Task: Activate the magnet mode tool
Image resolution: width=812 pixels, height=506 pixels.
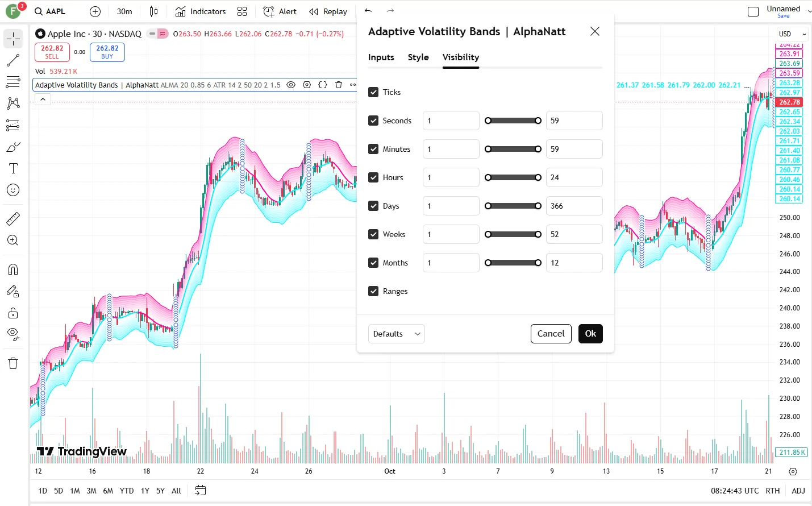Action: tap(13, 269)
